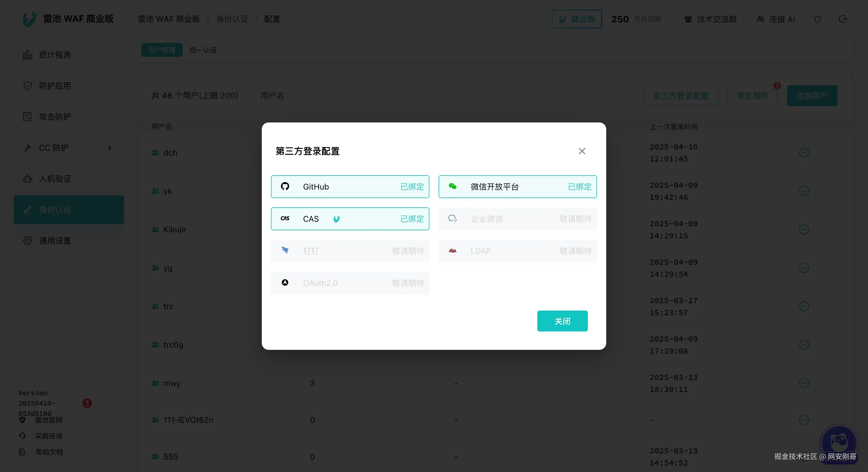Image resolution: width=868 pixels, height=472 pixels.
Task: Click the WeChat open platform icon
Action: [x=453, y=186]
